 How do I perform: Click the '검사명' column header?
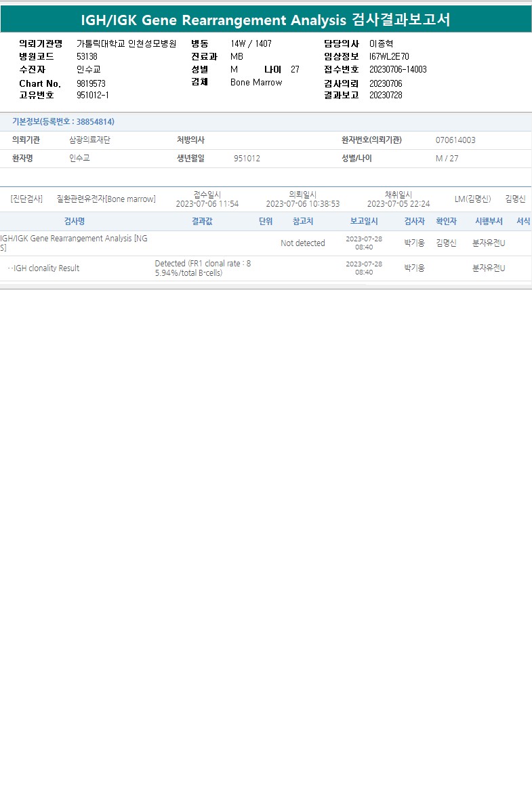(75, 221)
